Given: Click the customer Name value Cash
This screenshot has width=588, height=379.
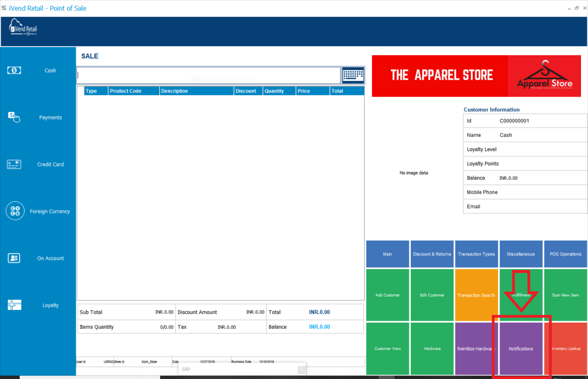Looking at the screenshot, I should (506, 135).
